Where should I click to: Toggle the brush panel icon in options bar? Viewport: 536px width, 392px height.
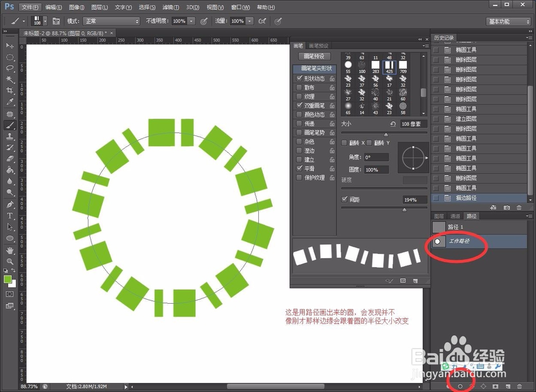[56, 21]
